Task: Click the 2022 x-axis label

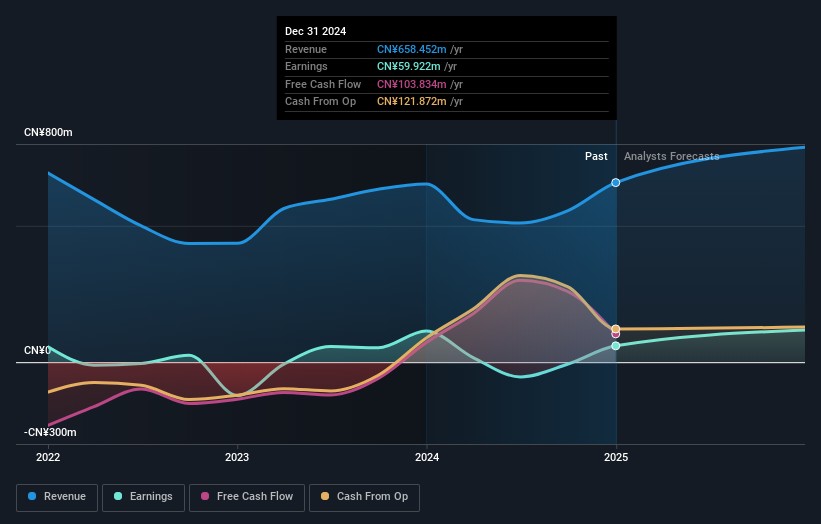Action: click(48, 458)
